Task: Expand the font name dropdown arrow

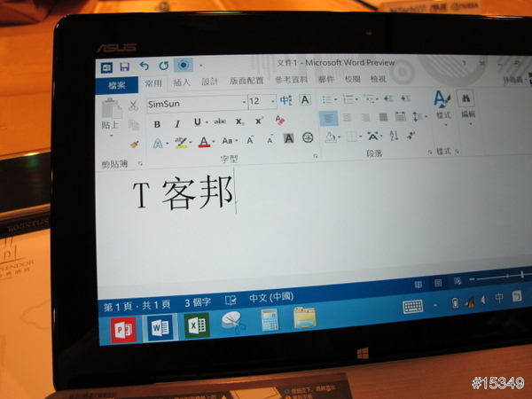Action: [x=245, y=102]
